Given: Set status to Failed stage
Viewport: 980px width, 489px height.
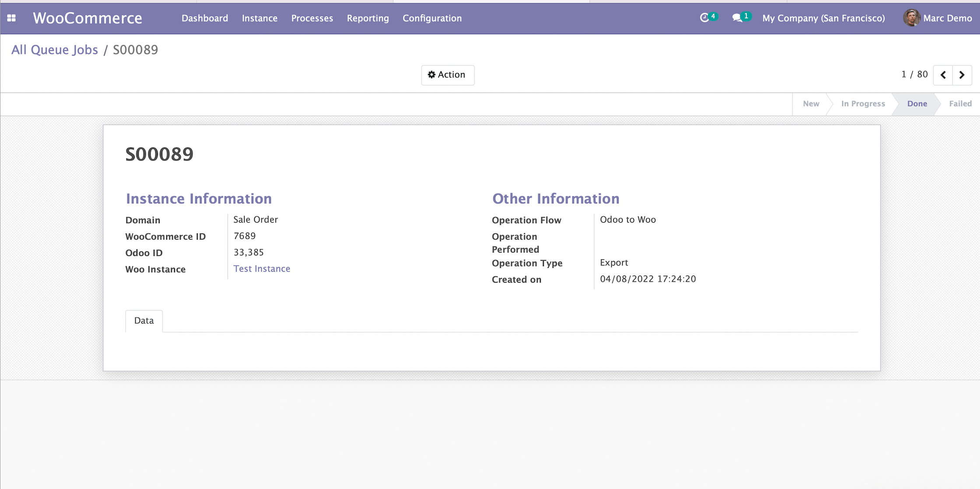Looking at the screenshot, I should click(x=960, y=104).
